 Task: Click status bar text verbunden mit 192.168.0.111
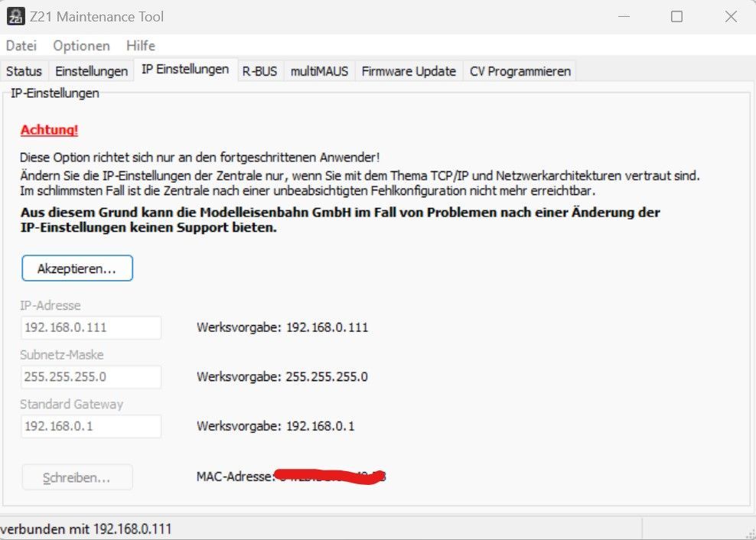pos(86,529)
